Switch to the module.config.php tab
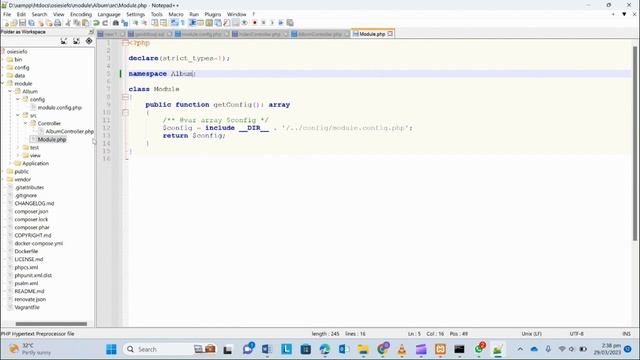Image resolution: width=640 pixels, height=360 pixels. [x=201, y=34]
